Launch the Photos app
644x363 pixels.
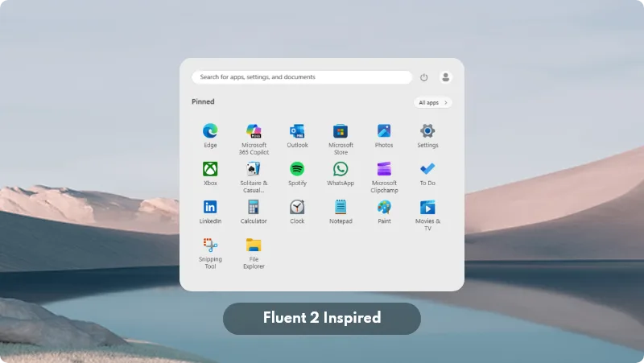(x=384, y=131)
